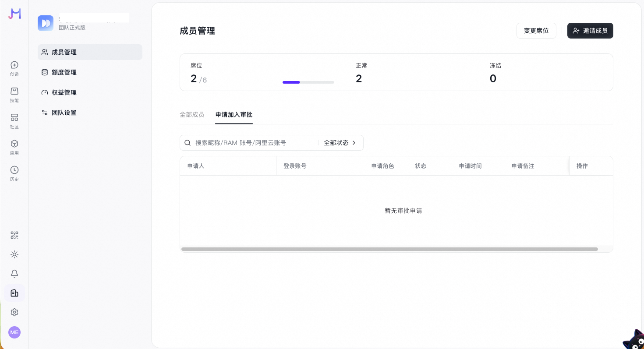This screenshot has width=644, height=349.
Task: Select 团队设置 in the team menu
Action: click(x=90, y=113)
